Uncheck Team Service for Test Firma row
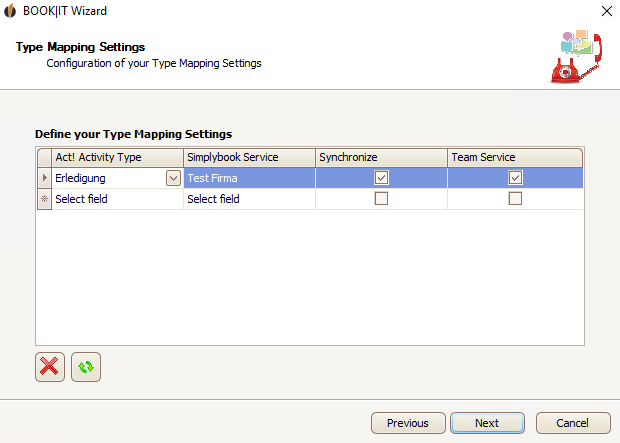 pos(515,178)
